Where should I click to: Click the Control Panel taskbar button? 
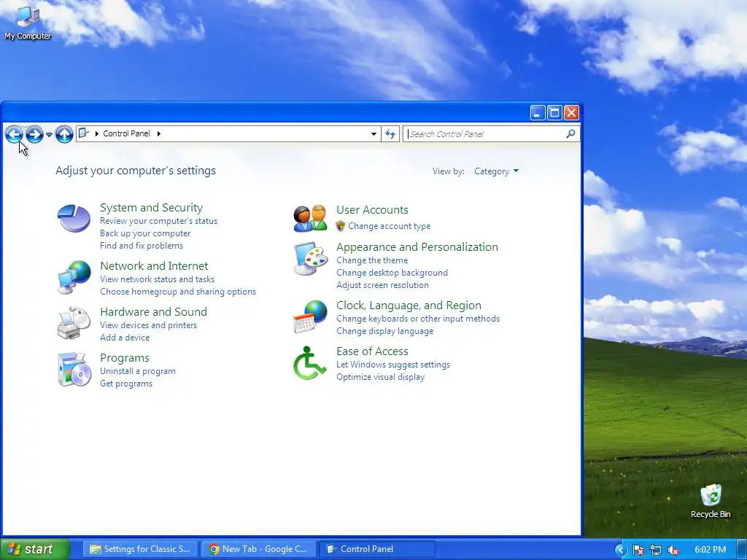[376, 549]
